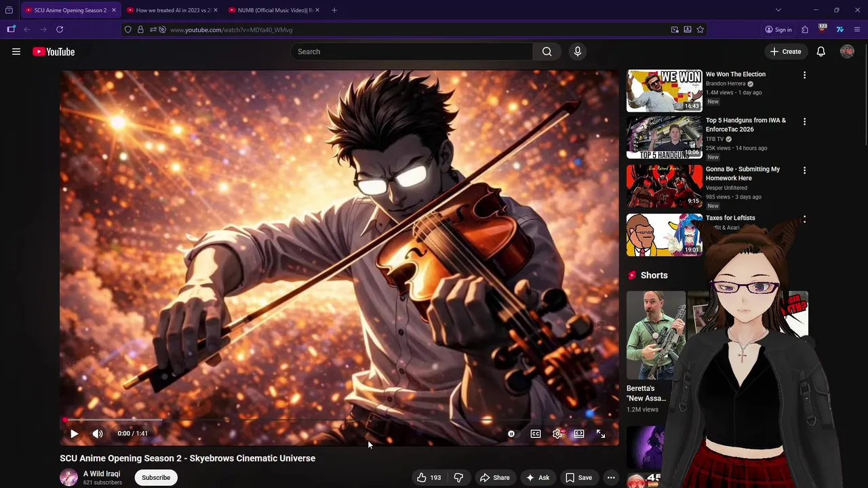Open options for Gonna Be video
Viewport: 868px width, 488px height.
[804, 170]
